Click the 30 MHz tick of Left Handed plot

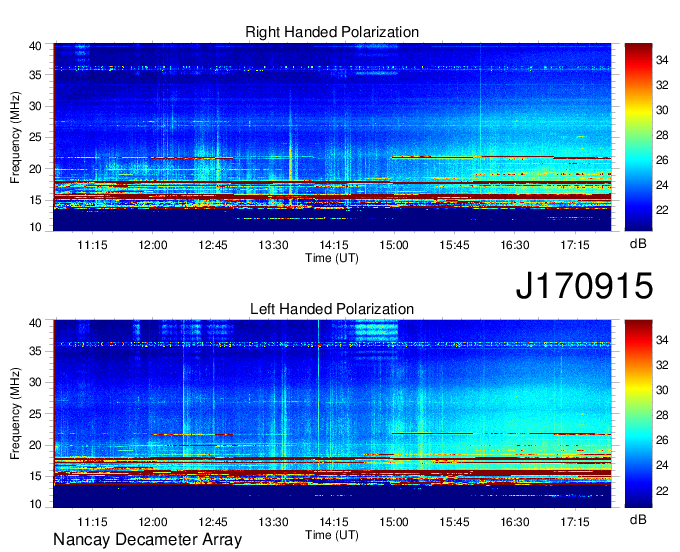click(x=36, y=382)
